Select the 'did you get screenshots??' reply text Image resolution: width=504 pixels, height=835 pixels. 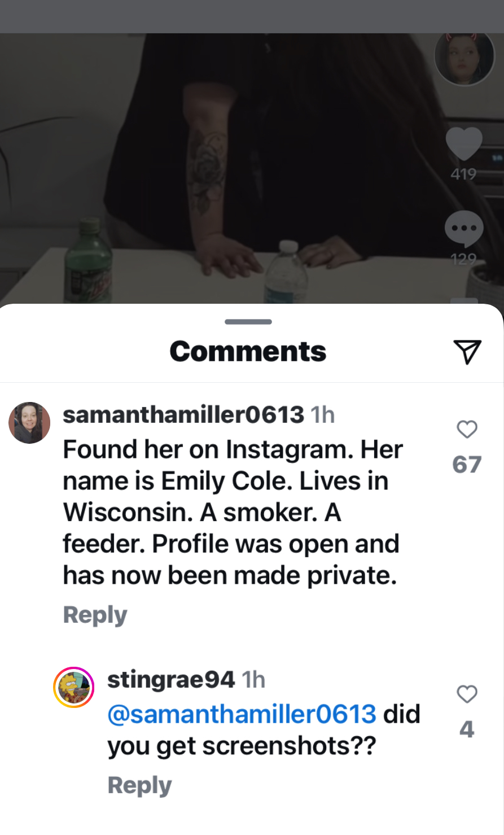[264, 730]
